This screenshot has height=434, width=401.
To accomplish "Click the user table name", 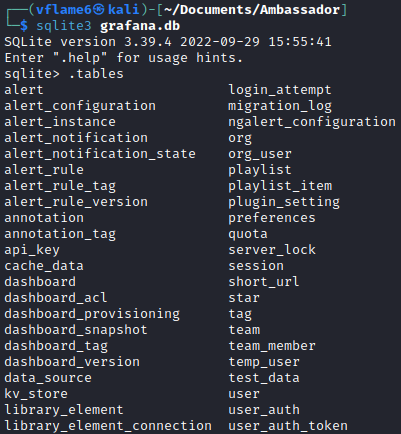I will [244, 394].
